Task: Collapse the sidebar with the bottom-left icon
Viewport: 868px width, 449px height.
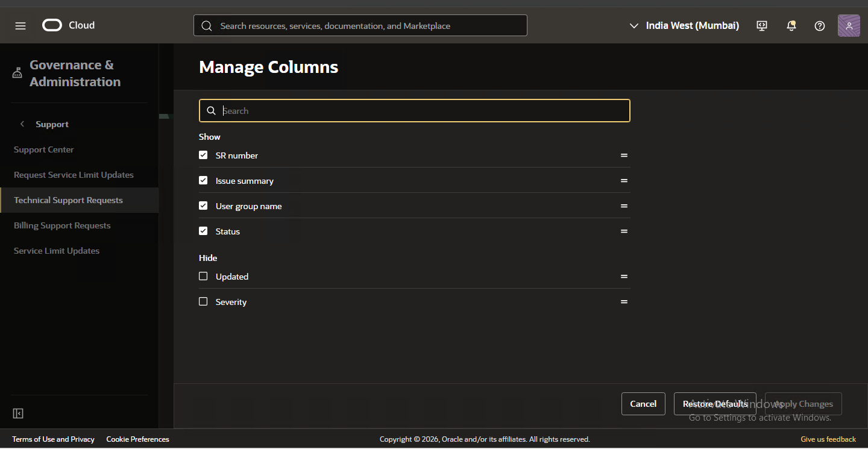Action: pos(18,413)
